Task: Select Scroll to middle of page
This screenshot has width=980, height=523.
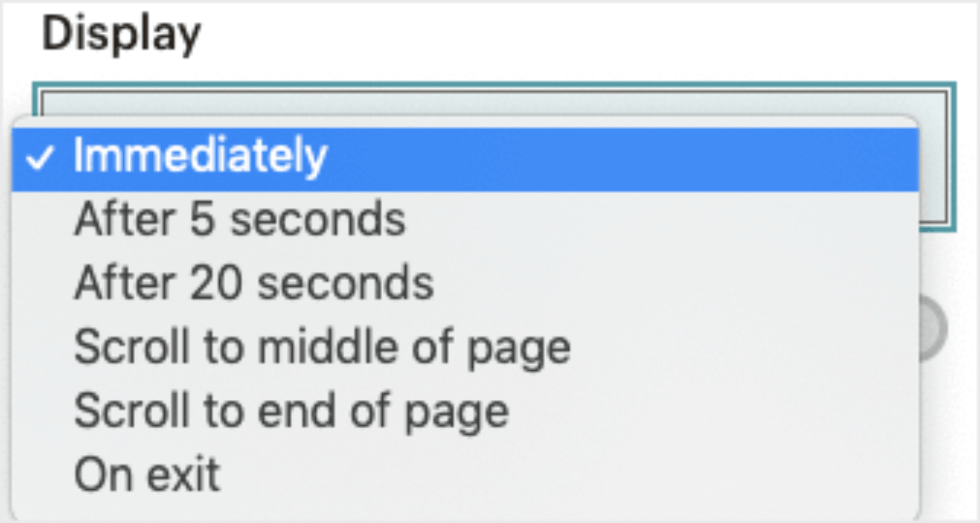Action: (322, 346)
